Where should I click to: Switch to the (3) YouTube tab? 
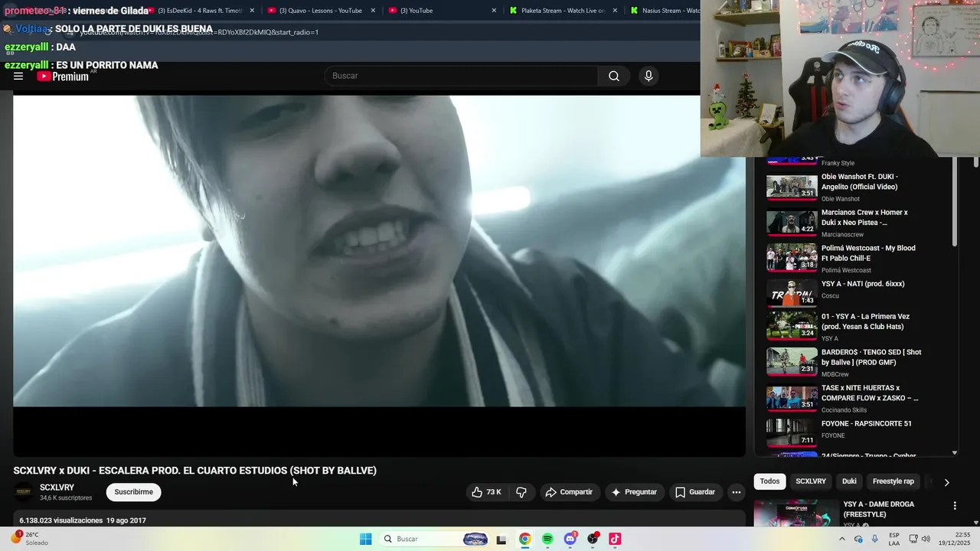point(442,11)
